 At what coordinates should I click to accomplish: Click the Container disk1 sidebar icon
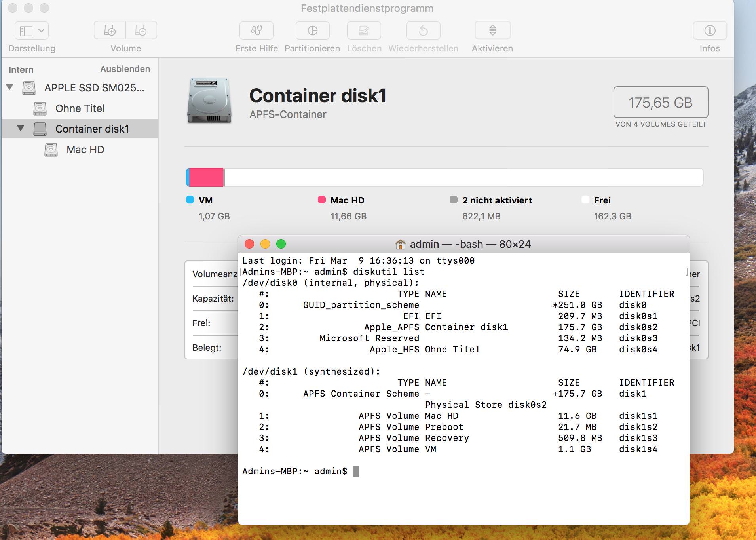(40, 129)
